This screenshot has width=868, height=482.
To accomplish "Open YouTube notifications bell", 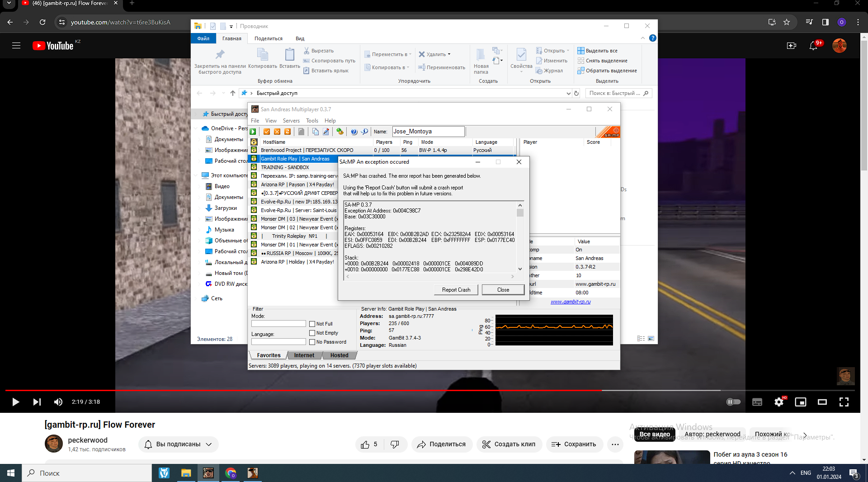I will [x=813, y=46].
